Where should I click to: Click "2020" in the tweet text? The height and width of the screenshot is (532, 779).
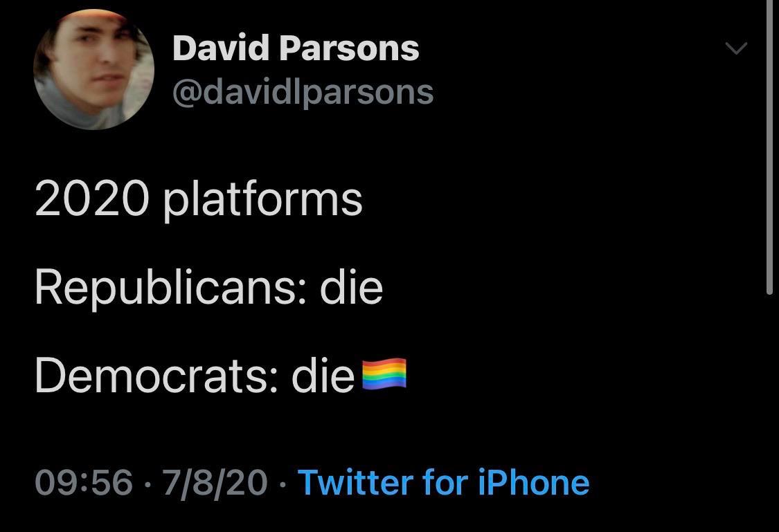point(91,199)
